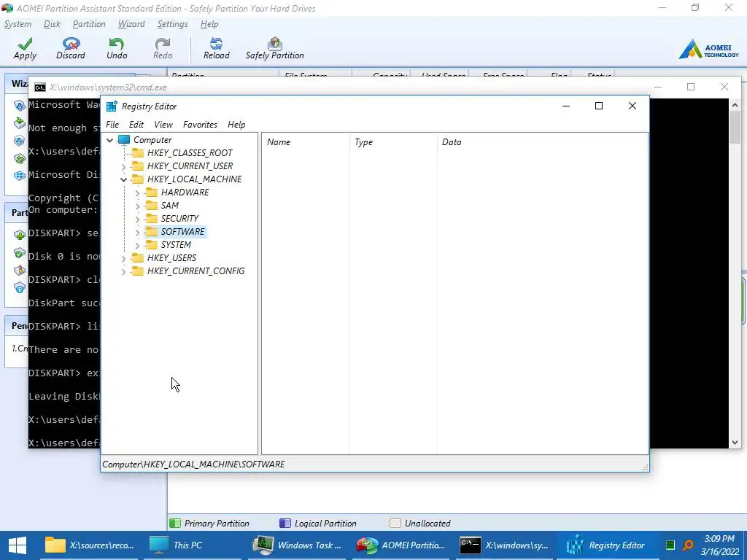
Task: Open the AOMEI Disk menu
Action: (x=52, y=24)
